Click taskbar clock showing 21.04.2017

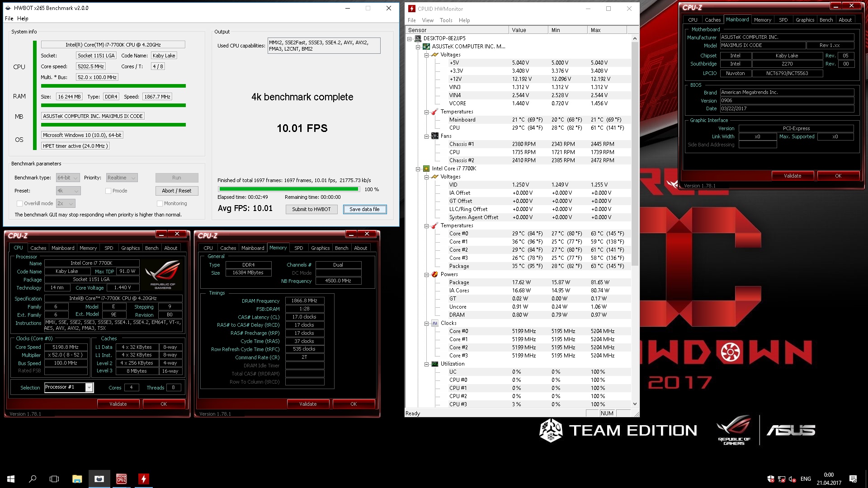[x=829, y=479]
